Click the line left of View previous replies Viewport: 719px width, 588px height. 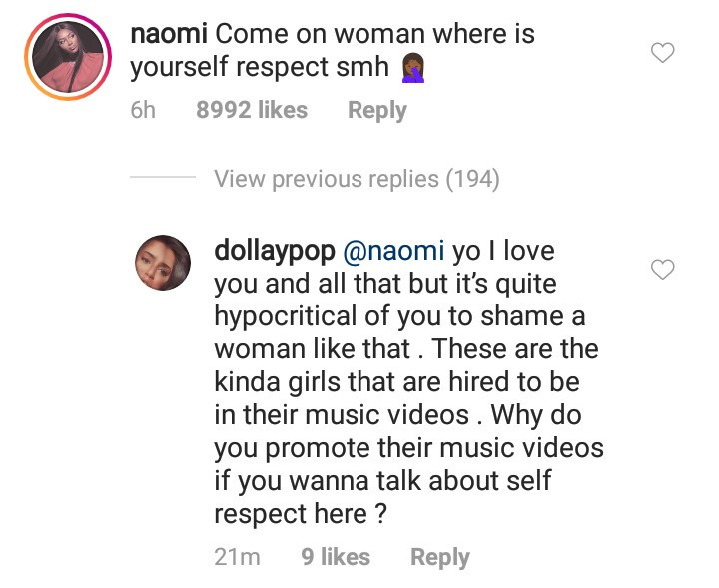coord(163,180)
